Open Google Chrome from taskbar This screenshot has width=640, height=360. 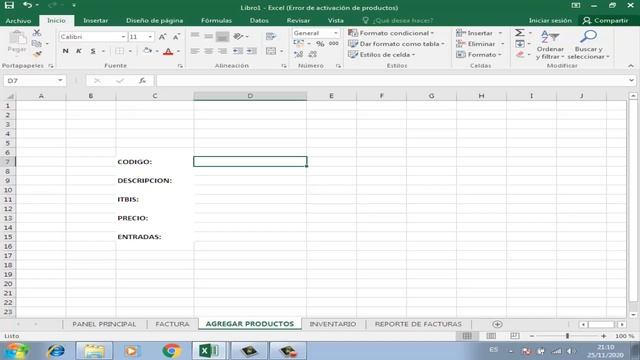point(171,351)
